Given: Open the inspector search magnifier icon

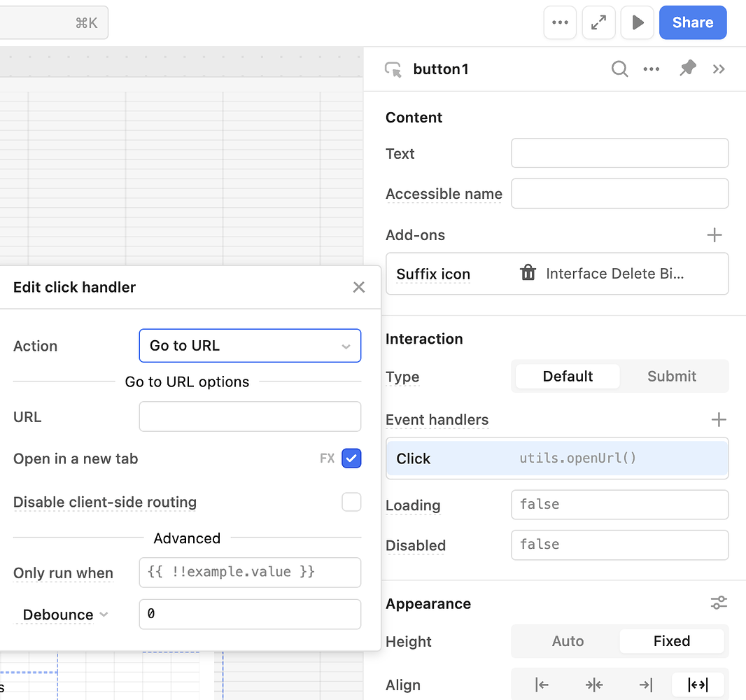Looking at the screenshot, I should pyautogui.click(x=619, y=69).
